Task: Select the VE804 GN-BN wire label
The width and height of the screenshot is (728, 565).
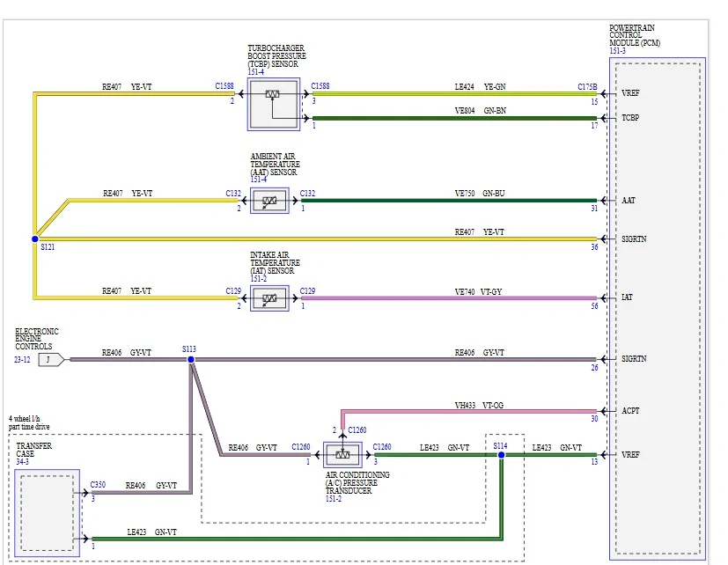Action: [x=481, y=111]
